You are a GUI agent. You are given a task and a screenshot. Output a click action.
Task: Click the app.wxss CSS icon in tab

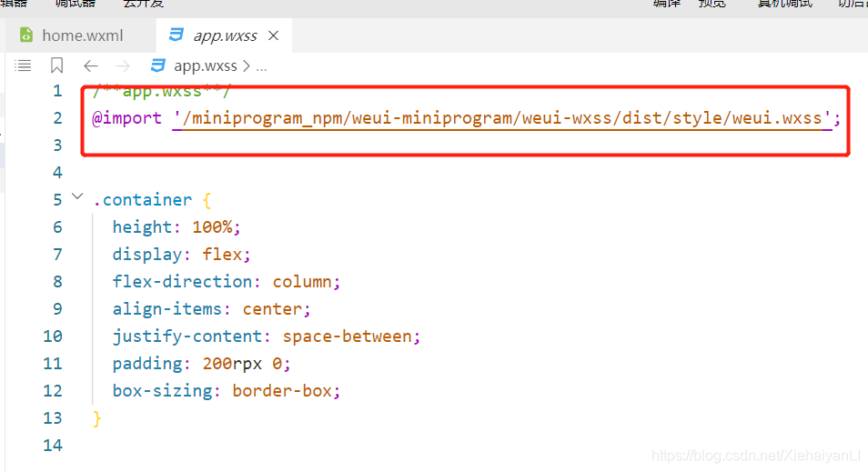click(x=176, y=35)
